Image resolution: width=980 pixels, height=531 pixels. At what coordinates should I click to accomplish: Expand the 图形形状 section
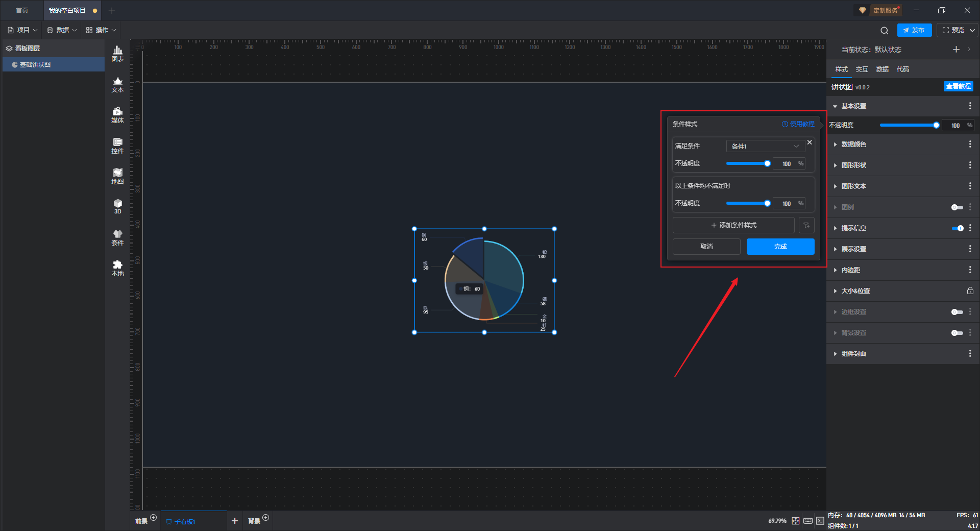coord(853,165)
